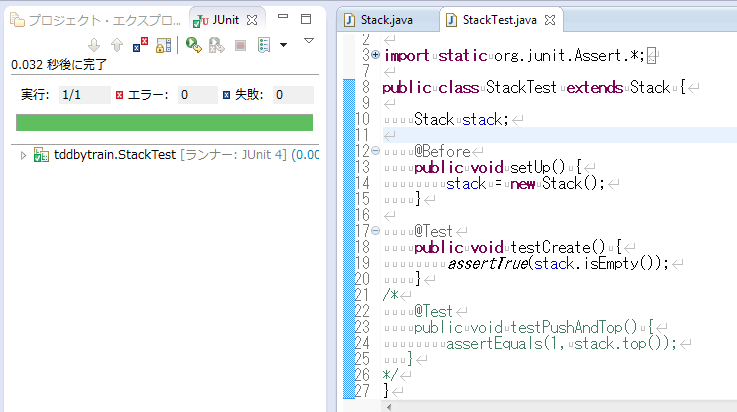Collapse the @Before method fold at line 12
Image resolution: width=737 pixels, height=412 pixels.
[x=375, y=151]
